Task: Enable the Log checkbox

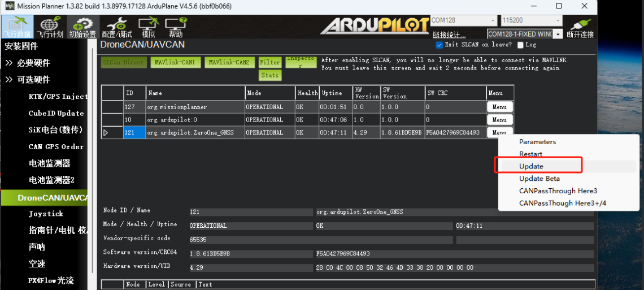Action: [520, 45]
